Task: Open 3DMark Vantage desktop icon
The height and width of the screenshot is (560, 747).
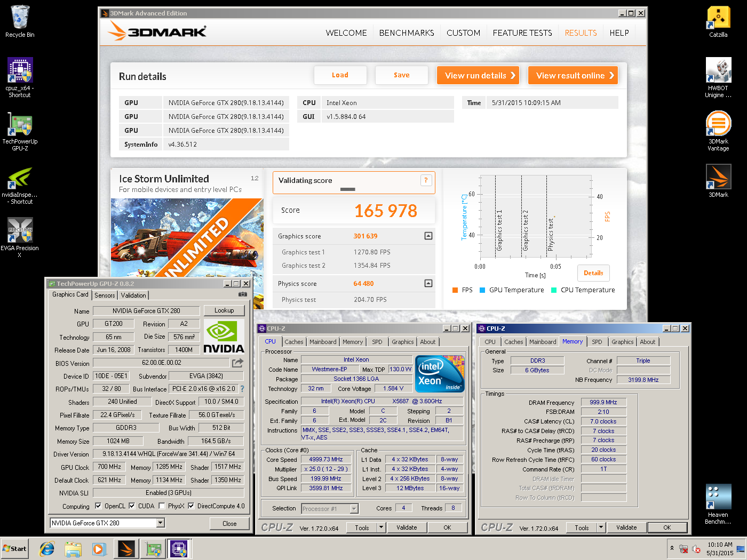Action: click(718, 131)
